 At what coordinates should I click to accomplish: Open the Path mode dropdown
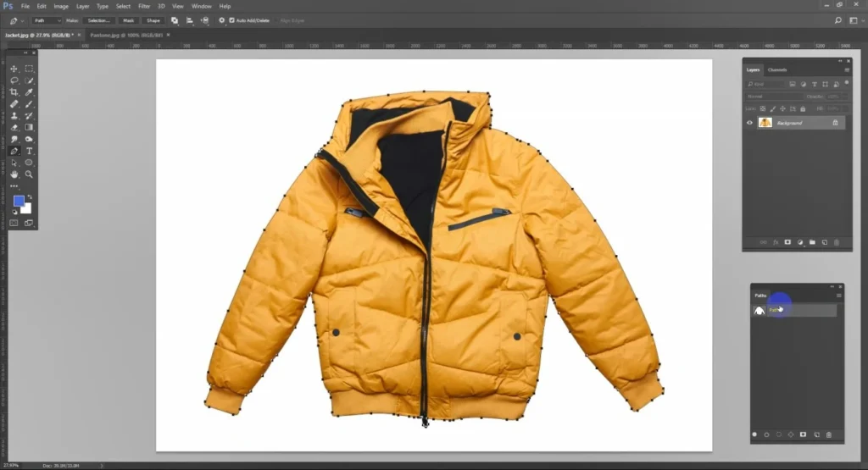point(47,20)
